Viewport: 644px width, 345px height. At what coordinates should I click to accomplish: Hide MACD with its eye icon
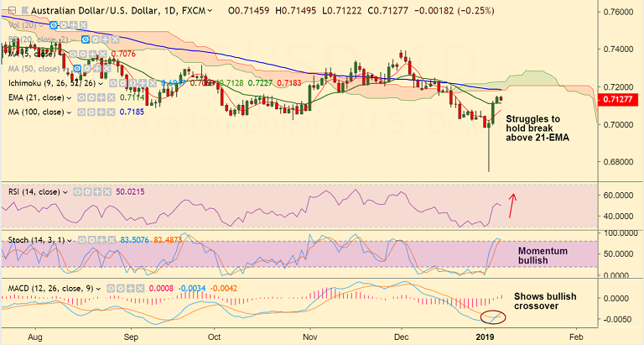(x=111, y=288)
